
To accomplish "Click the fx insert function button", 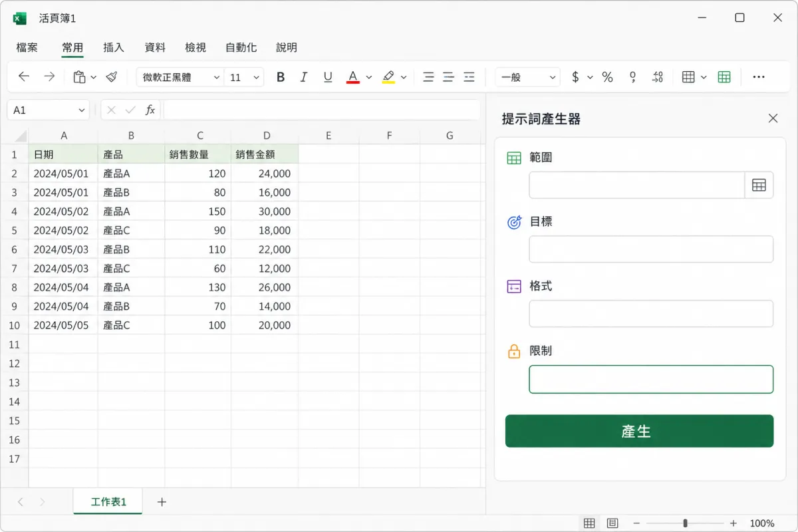I will pos(150,110).
